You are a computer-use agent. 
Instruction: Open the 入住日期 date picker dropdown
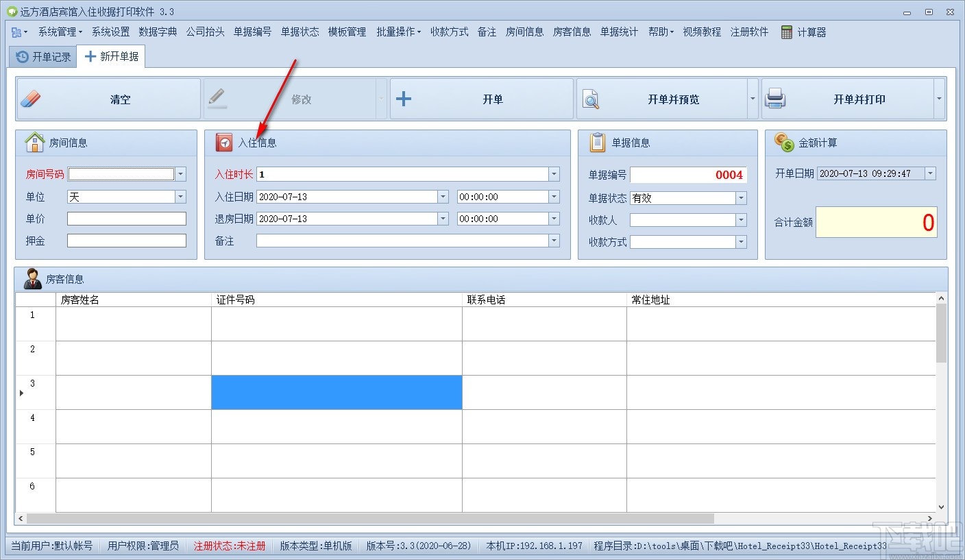point(443,197)
